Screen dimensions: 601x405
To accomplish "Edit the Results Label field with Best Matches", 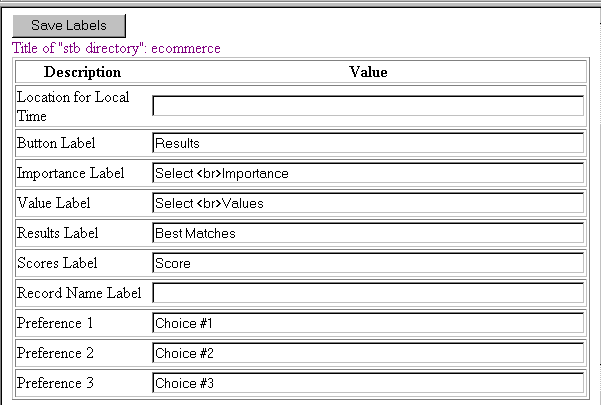I will [367, 233].
